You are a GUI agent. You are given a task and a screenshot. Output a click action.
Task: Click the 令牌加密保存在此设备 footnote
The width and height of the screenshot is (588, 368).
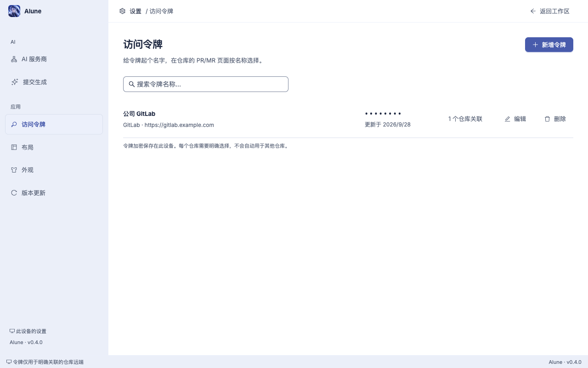(x=205, y=146)
